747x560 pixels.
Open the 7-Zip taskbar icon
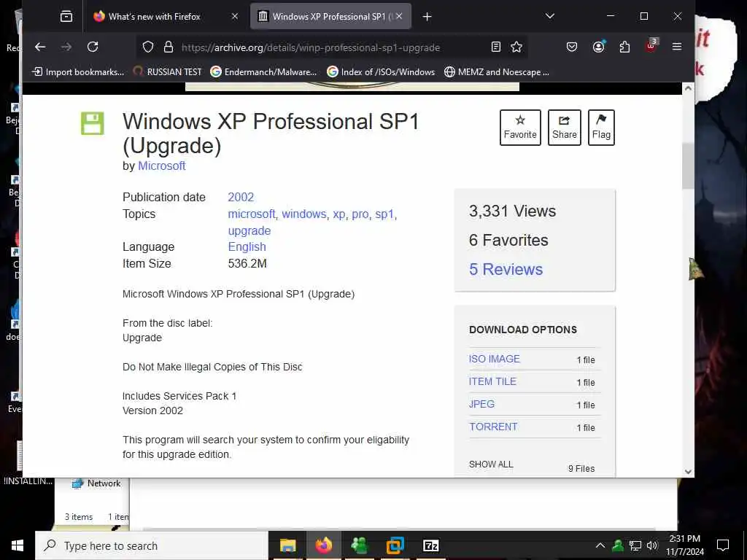[x=430, y=545]
